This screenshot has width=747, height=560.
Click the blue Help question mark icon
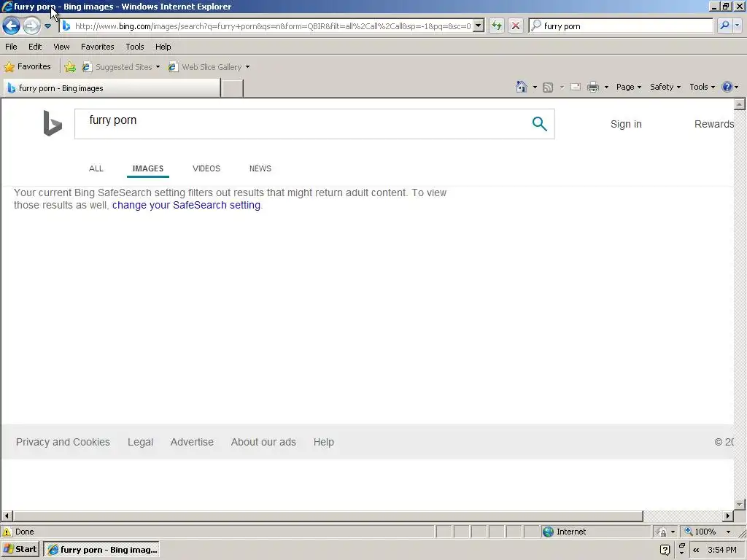click(727, 87)
